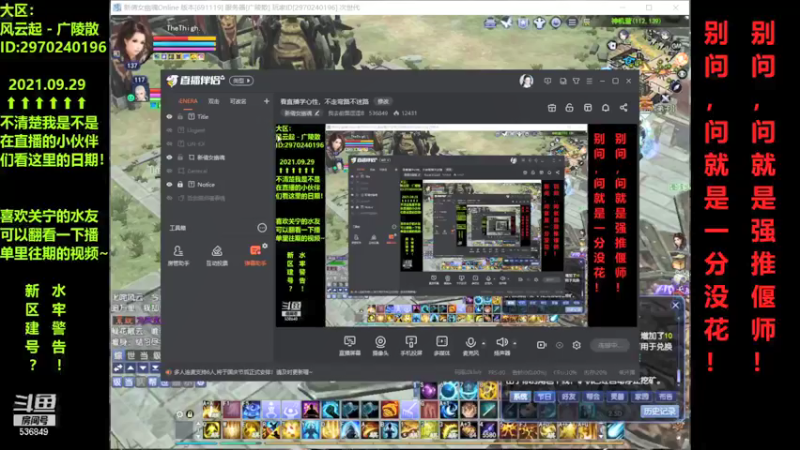
Task: Open the layout panel icon in header
Action: point(588,108)
